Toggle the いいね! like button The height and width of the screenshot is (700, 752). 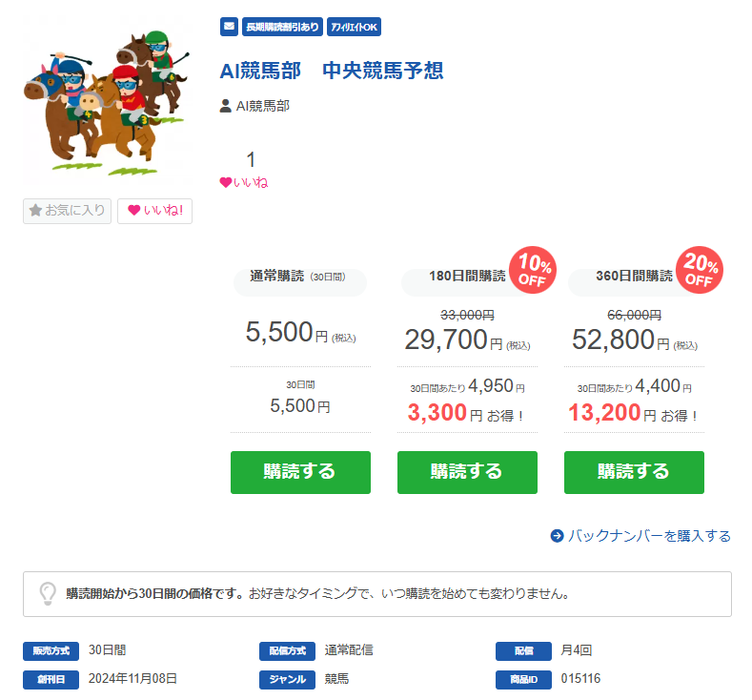155,211
